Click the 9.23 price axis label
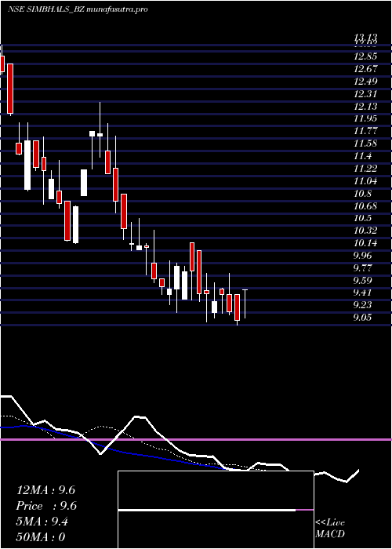Image resolution: width=392 pixels, height=549 pixels. point(362,305)
